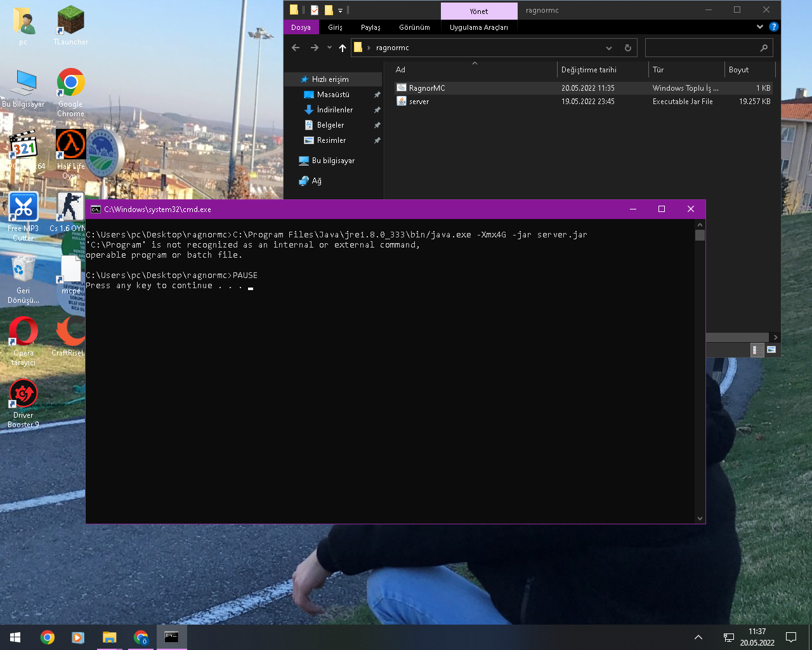Open the pc user folder icon

tap(23, 25)
